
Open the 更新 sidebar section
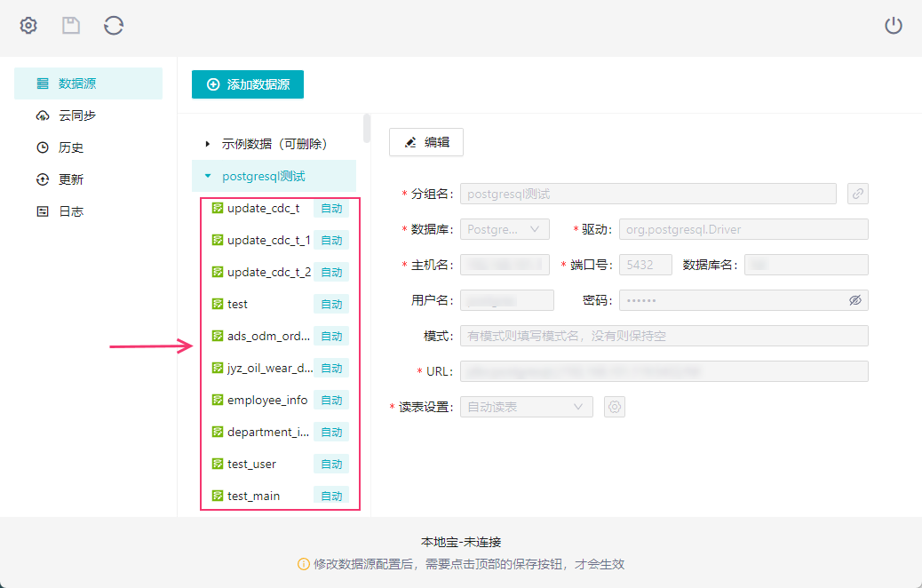pos(88,179)
